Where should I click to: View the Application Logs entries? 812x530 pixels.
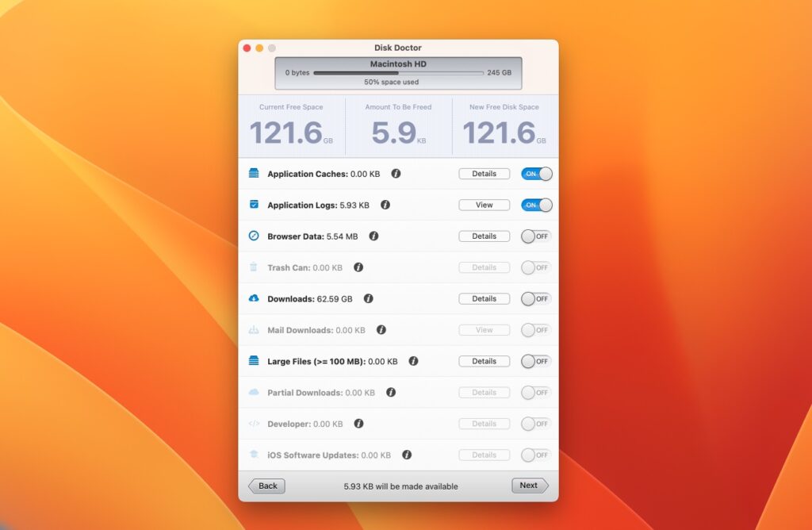click(x=484, y=205)
